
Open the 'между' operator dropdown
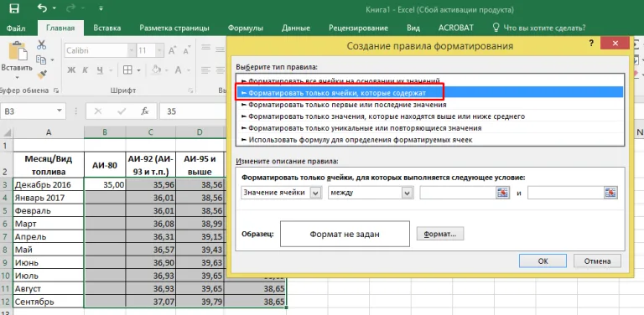coord(370,193)
